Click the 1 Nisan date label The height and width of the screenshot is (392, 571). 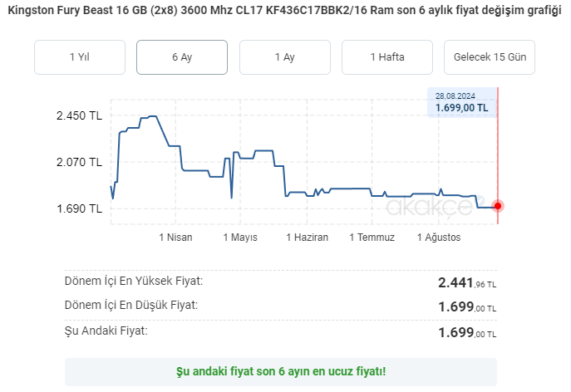coord(175,238)
